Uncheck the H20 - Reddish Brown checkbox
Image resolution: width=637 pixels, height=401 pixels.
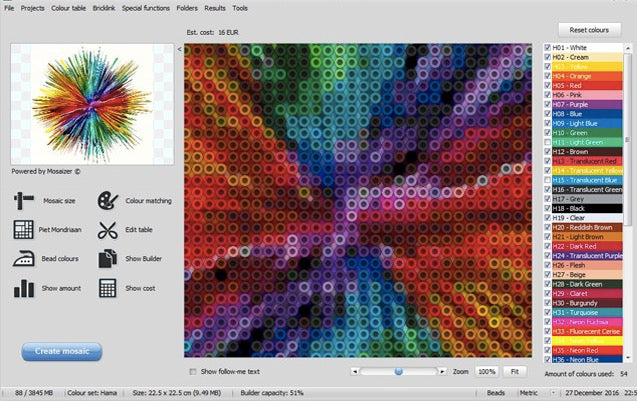548,228
